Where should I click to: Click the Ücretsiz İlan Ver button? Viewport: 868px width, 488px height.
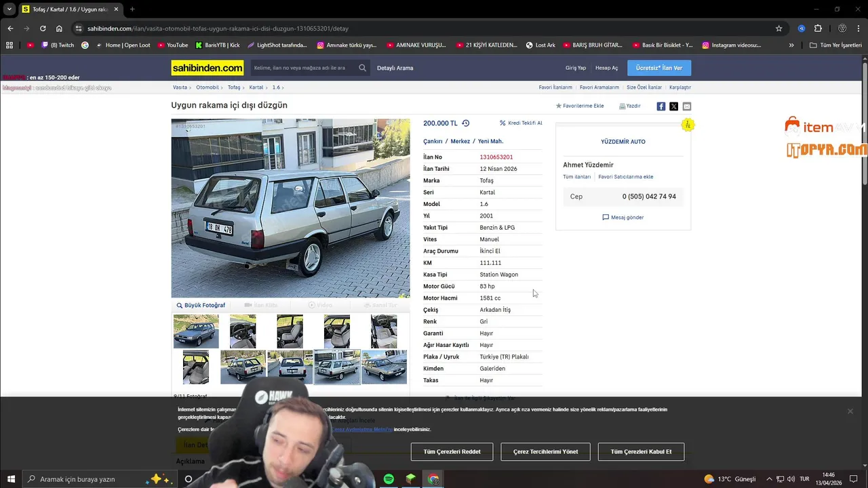pyautogui.click(x=659, y=68)
